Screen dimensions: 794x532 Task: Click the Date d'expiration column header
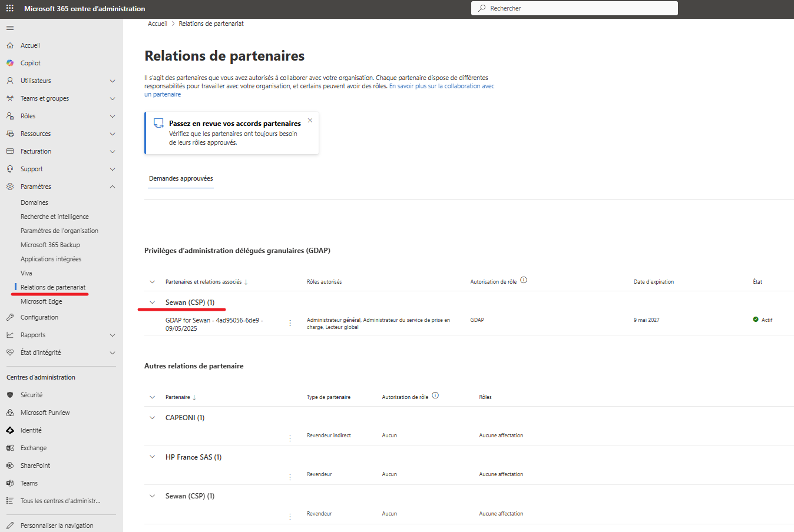click(654, 282)
